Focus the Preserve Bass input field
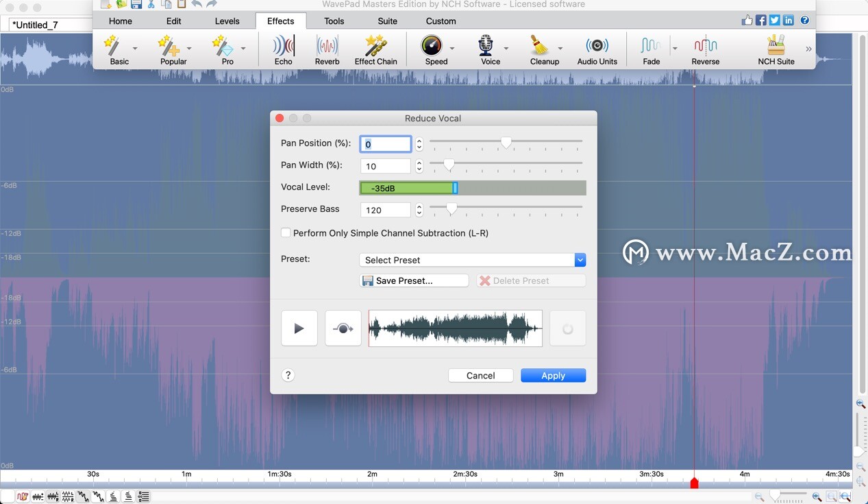 [x=386, y=210]
